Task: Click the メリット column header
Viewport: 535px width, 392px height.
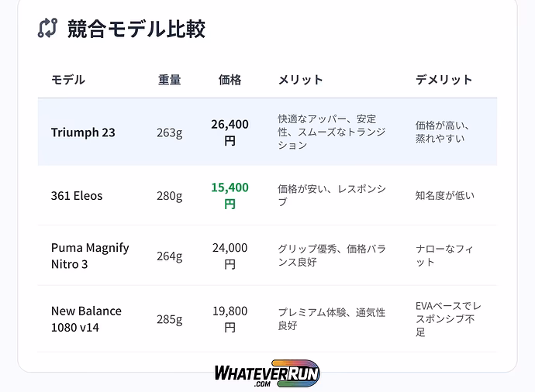Action: pos(300,80)
